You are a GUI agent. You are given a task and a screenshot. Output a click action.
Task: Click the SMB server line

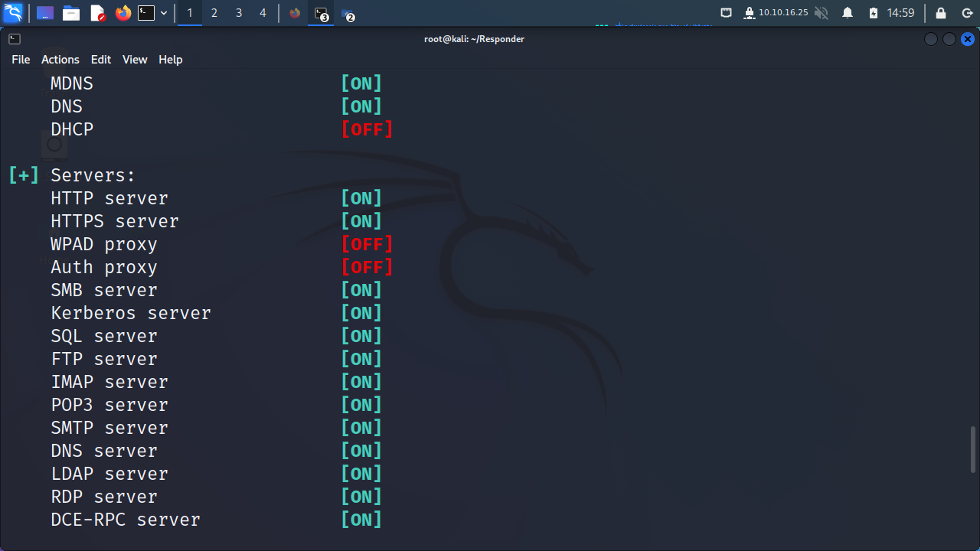104,290
